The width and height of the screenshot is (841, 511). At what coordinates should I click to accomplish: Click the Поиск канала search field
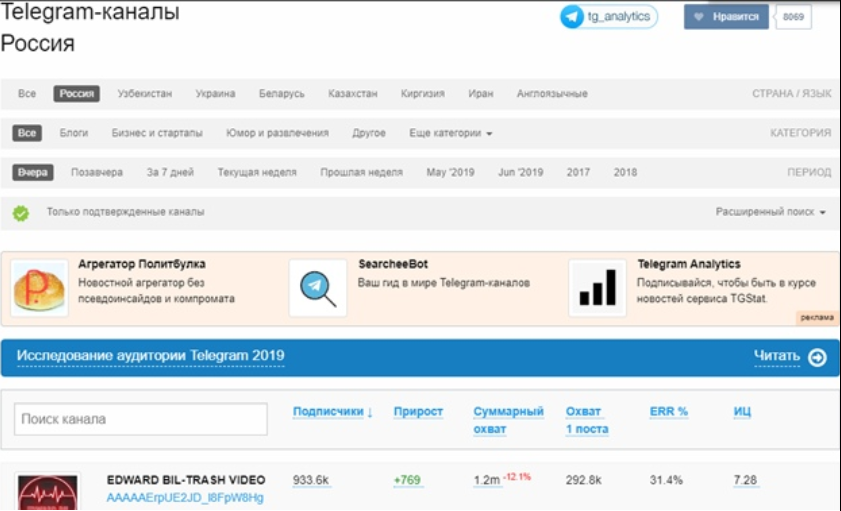tap(141, 419)
